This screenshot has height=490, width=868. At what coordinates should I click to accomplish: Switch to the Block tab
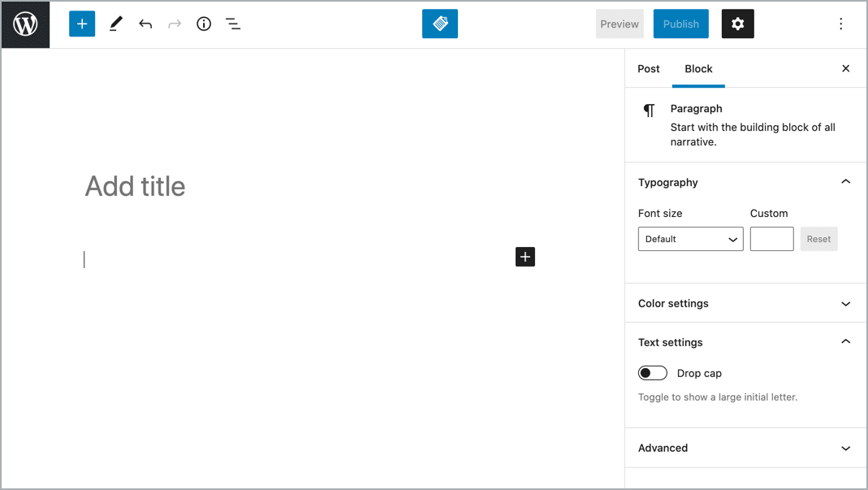698,69
